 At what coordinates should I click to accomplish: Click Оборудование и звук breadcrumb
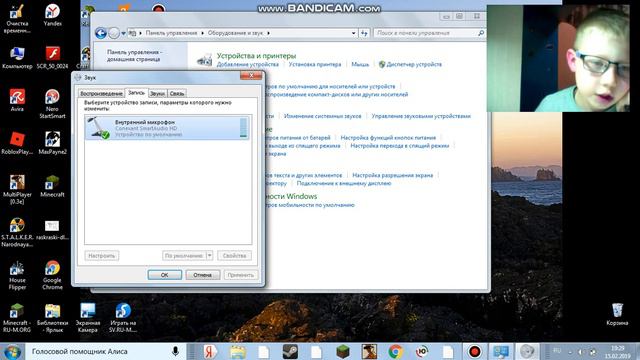pos(235,33)
